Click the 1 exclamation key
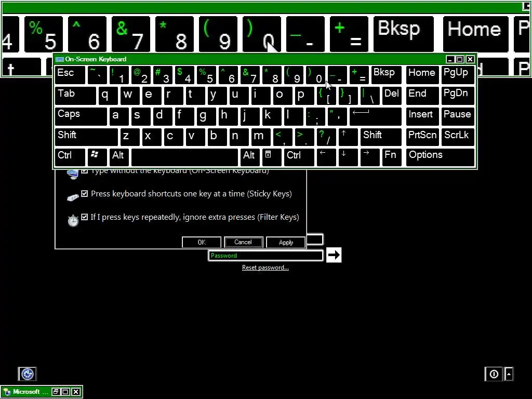The width and height of the screenshot is (532, 399). point(119,75)
